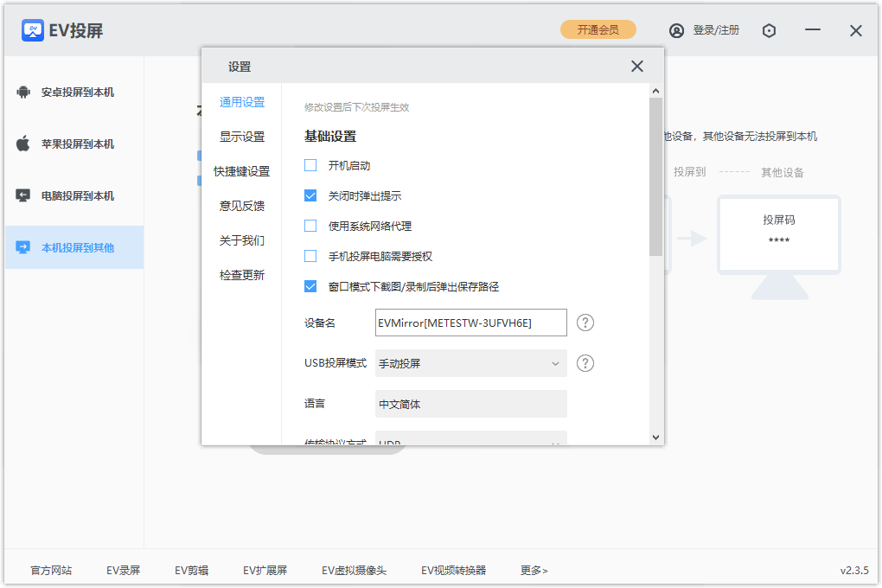Select the Apple mirroring sidebar icon

coord(23,144)
